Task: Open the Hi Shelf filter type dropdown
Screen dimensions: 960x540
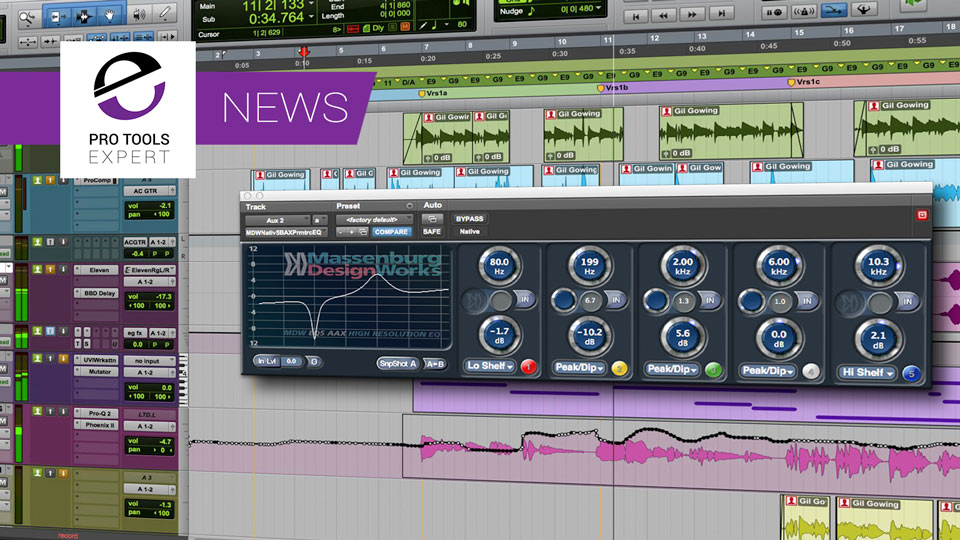Action: 868,372
